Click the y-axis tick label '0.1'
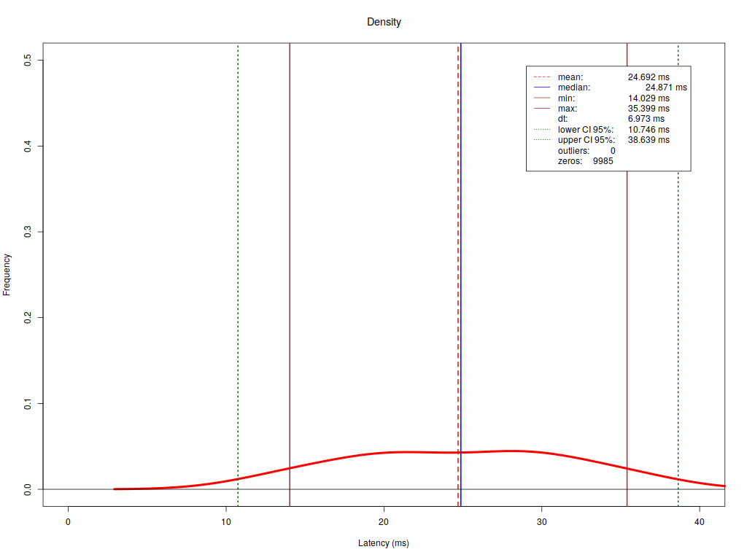 click(28, 403)
